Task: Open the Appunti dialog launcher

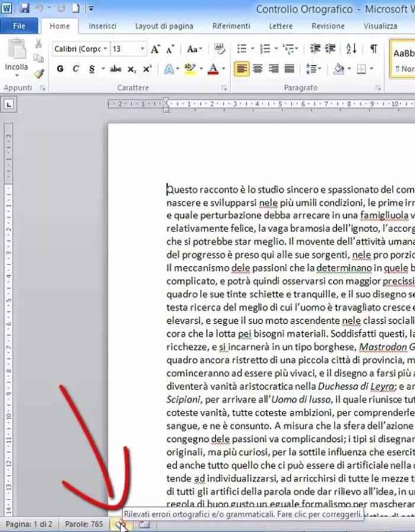Action: pyautogui.click(x=42, y=88)
